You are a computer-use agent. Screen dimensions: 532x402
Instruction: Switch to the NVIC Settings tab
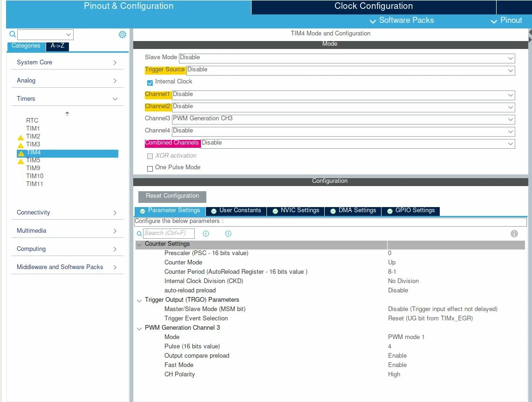295,211
